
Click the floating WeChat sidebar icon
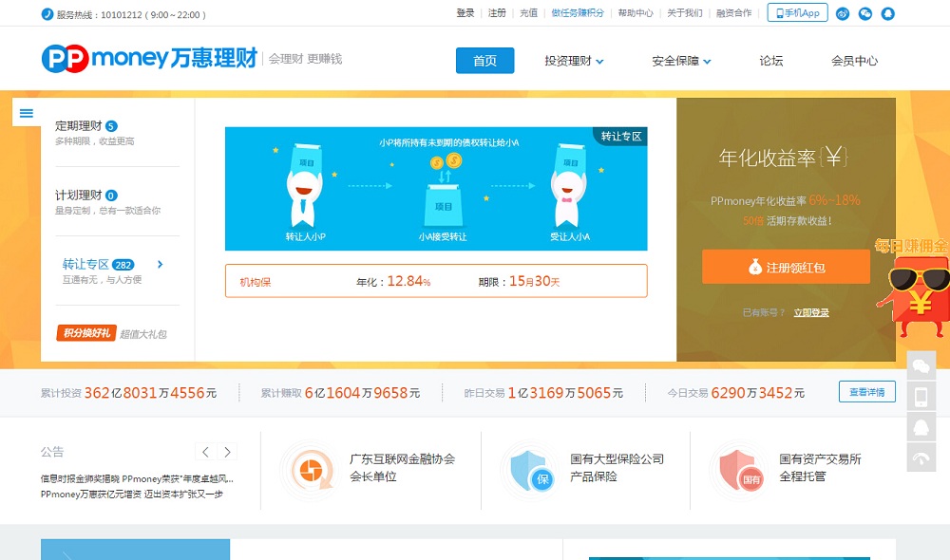(921, 365)
